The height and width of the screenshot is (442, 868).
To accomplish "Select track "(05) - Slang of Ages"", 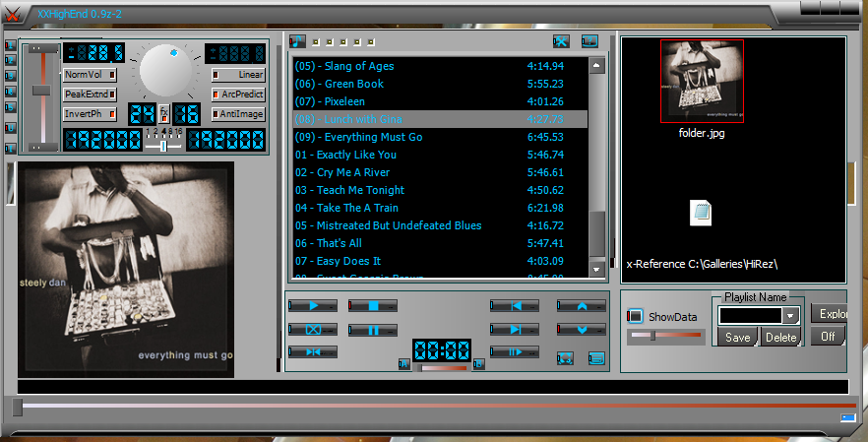I will coord(440,66).
